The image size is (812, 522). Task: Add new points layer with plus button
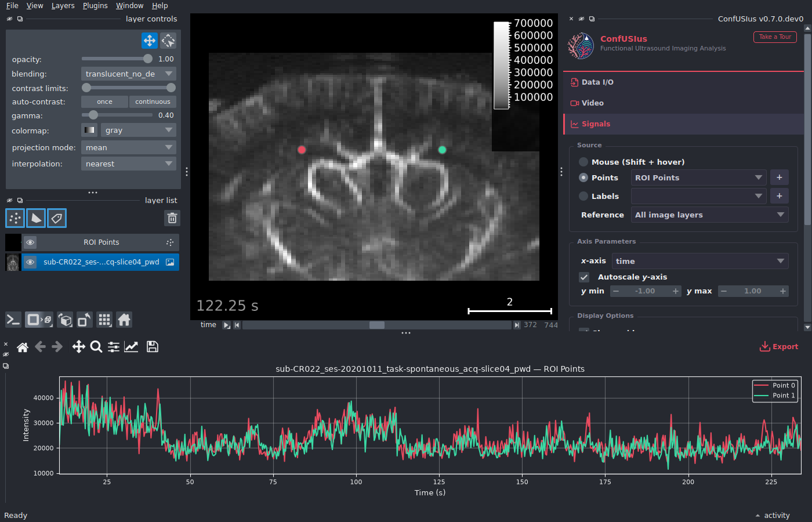coord(780,177)
